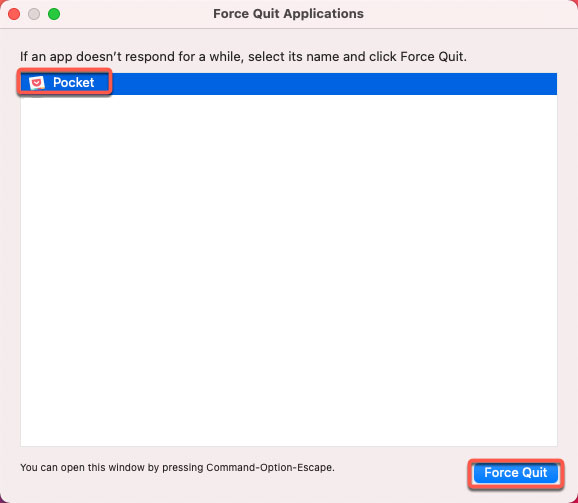This screenshot has width=578, height=503.
Task: Force quit the selected Pocket app
Action: pyautogui.click(x=515, y=473)
